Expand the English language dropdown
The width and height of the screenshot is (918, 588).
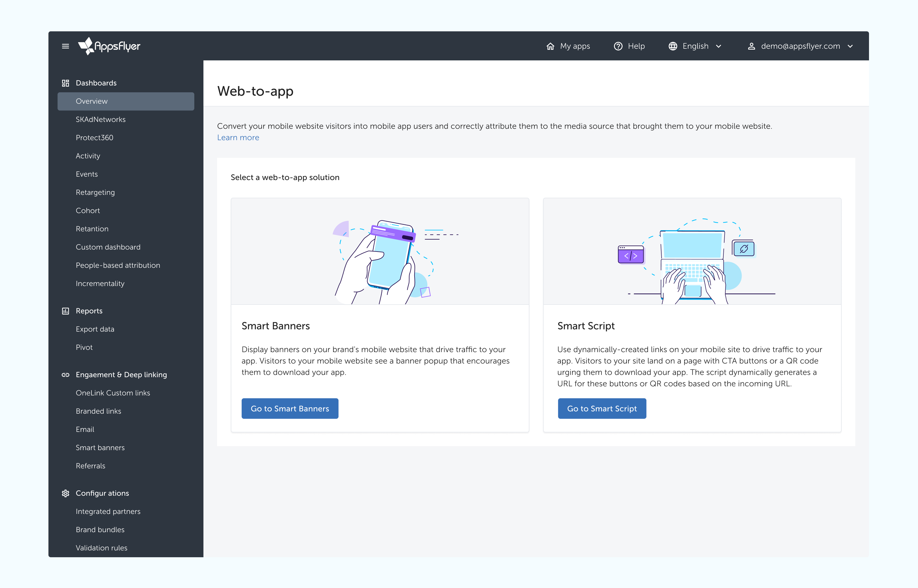718,46
